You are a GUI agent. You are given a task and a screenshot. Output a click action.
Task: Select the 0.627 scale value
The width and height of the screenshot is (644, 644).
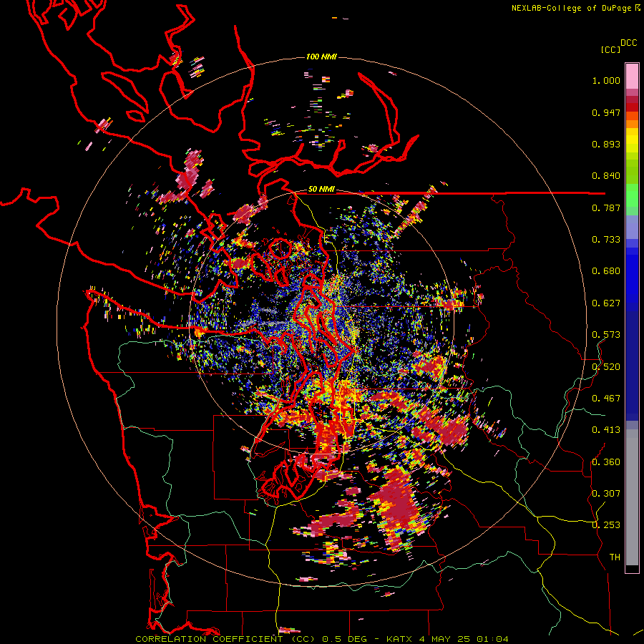606,303
